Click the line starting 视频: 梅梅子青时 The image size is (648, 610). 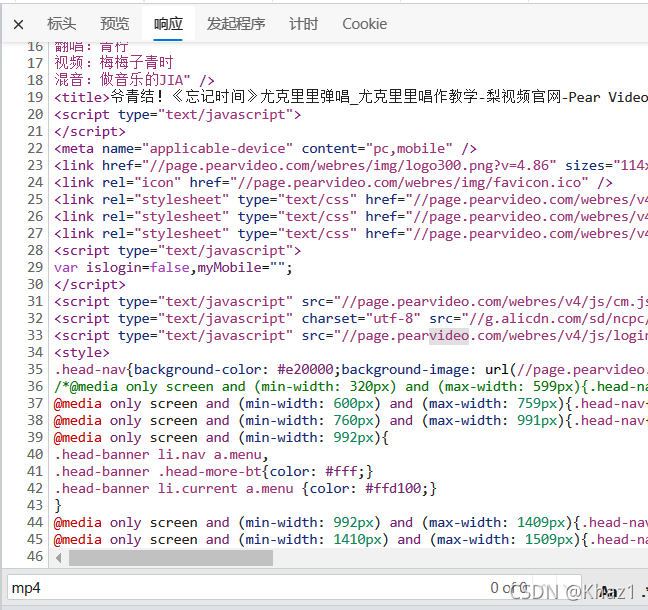[x=114, y=63]
